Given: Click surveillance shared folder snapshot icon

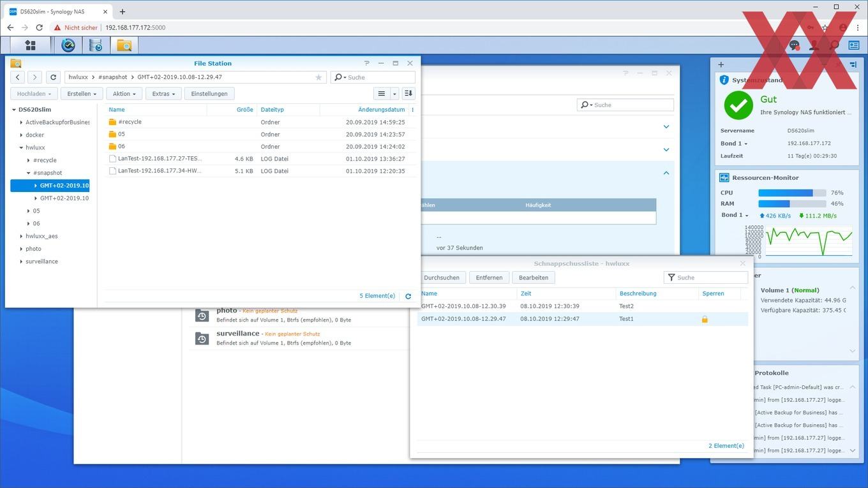Looking at the screenshot, I should point(202,338).
